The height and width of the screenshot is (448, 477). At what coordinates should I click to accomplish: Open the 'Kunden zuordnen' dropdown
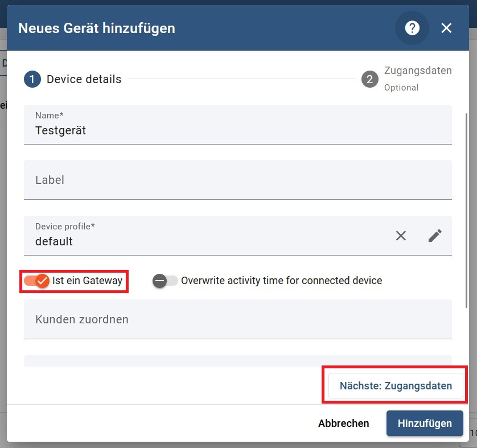pyautogui.click(x=237, y=319)
